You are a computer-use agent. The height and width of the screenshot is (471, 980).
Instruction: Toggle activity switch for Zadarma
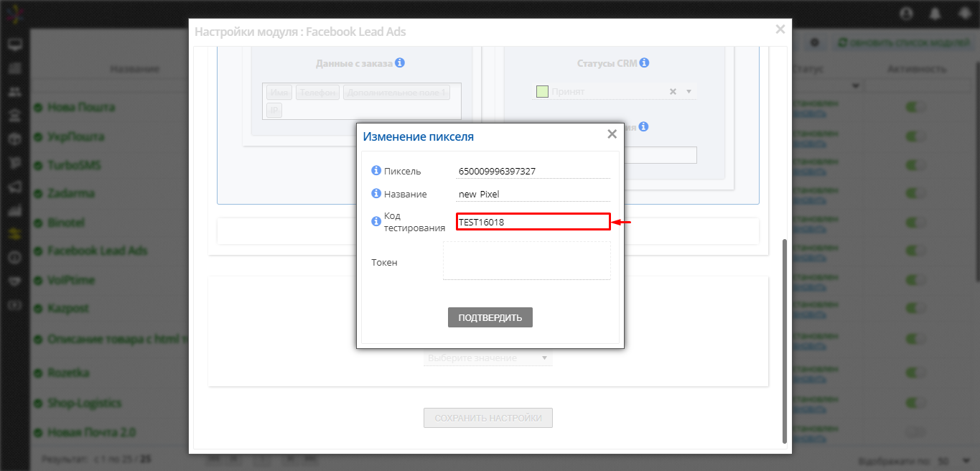click(915, 194)
